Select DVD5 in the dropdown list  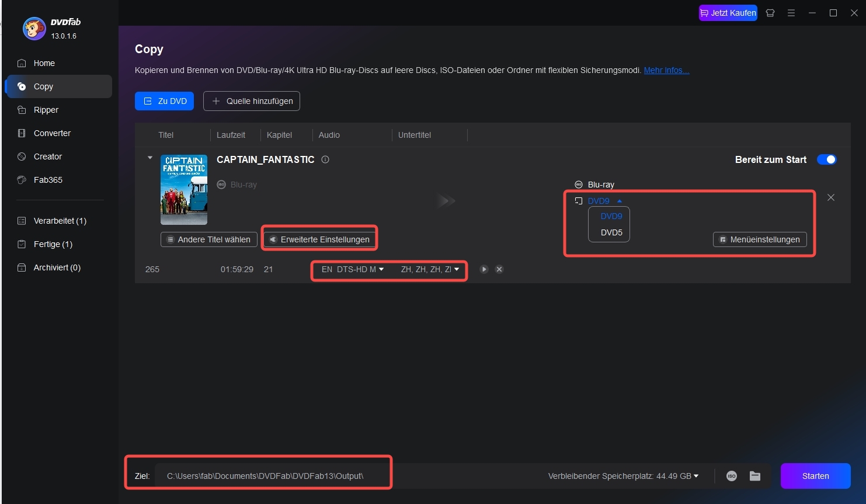[x=611, y=232]
